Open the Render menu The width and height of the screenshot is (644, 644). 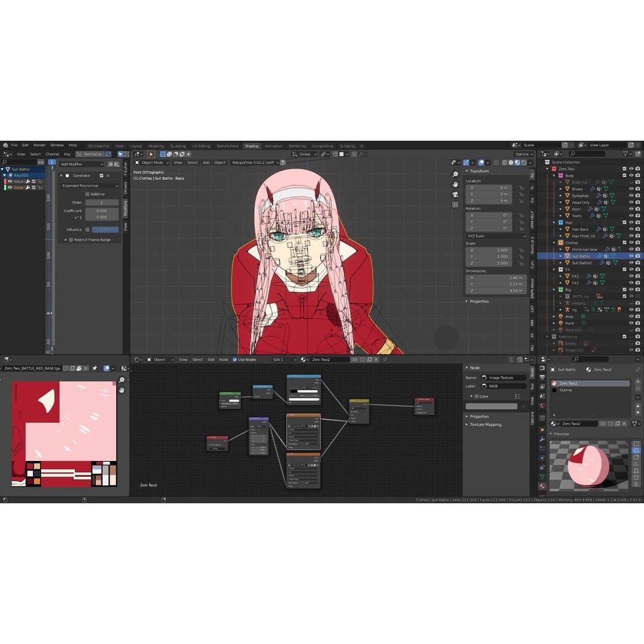39,145
